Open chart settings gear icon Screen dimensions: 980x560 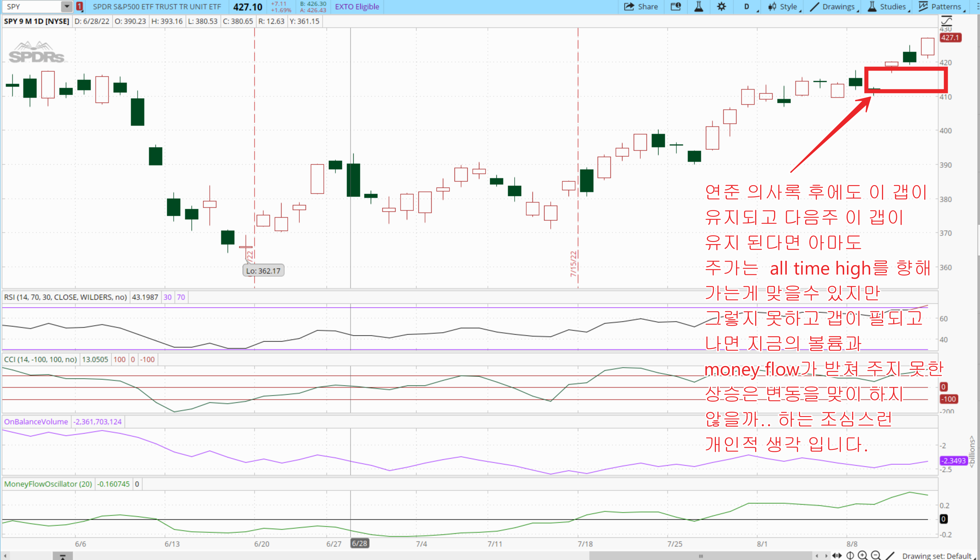(721, 7)
